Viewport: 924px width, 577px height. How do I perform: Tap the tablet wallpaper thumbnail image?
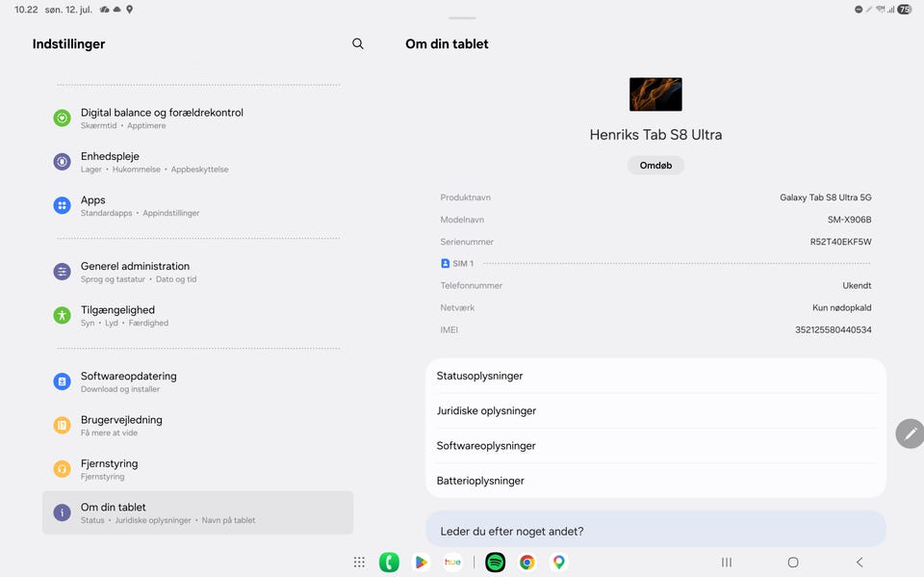pyautogui.click(x=655, y=94)
